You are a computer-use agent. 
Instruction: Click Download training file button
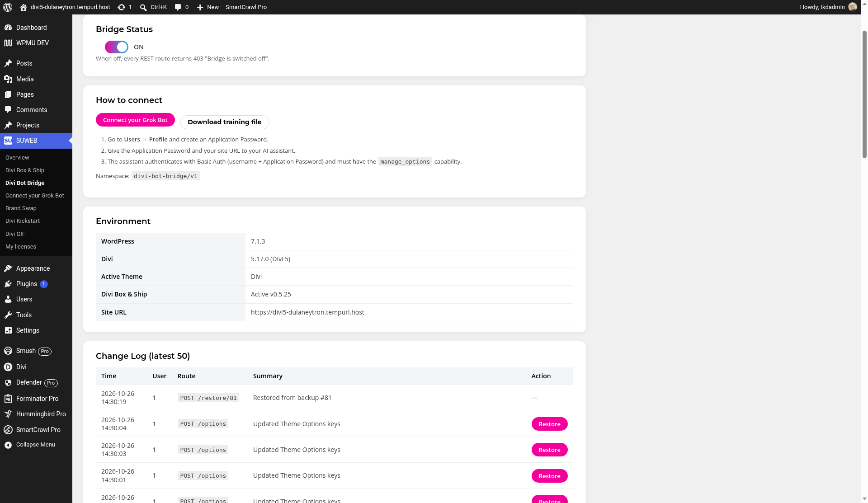(x=225, y=122)
